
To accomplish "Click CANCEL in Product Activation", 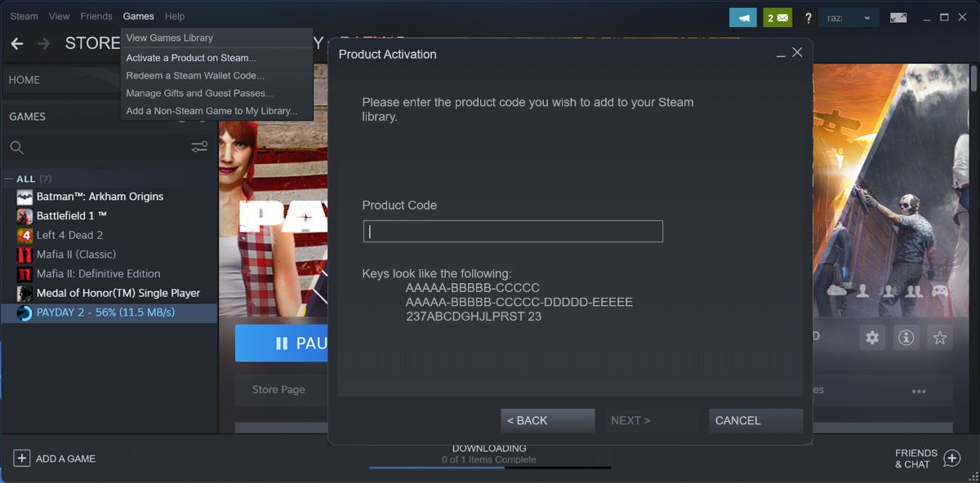I will coord(755,421).
